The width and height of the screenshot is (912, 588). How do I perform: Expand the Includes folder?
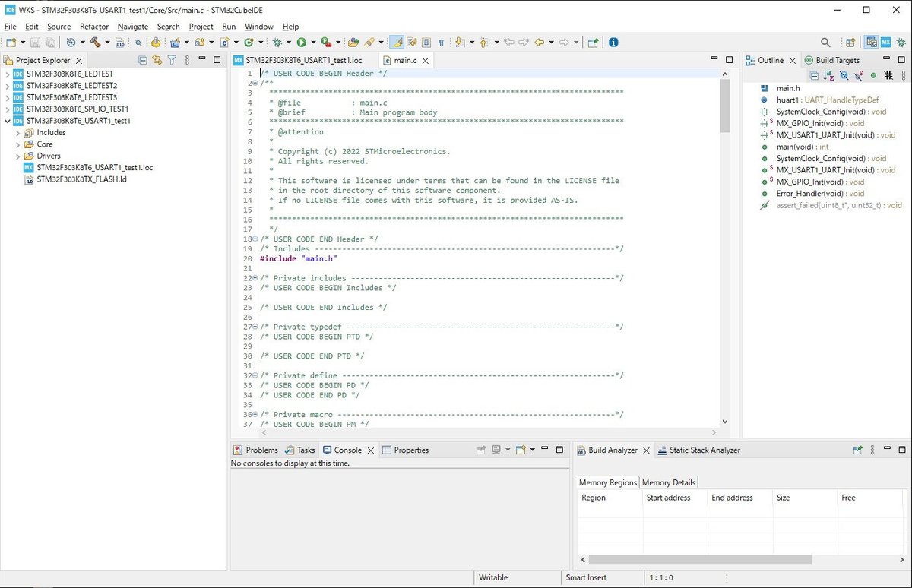point(18,132)
